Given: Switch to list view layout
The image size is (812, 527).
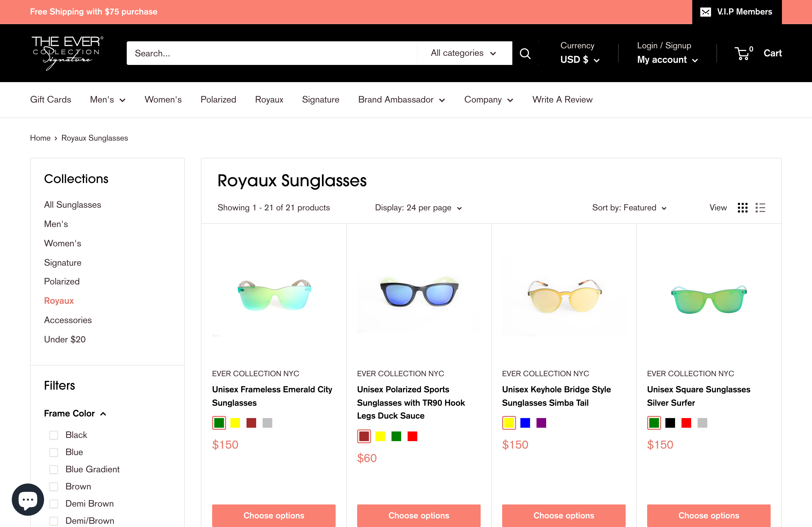Looking at the screenshot, I should (x=760, y=208).
